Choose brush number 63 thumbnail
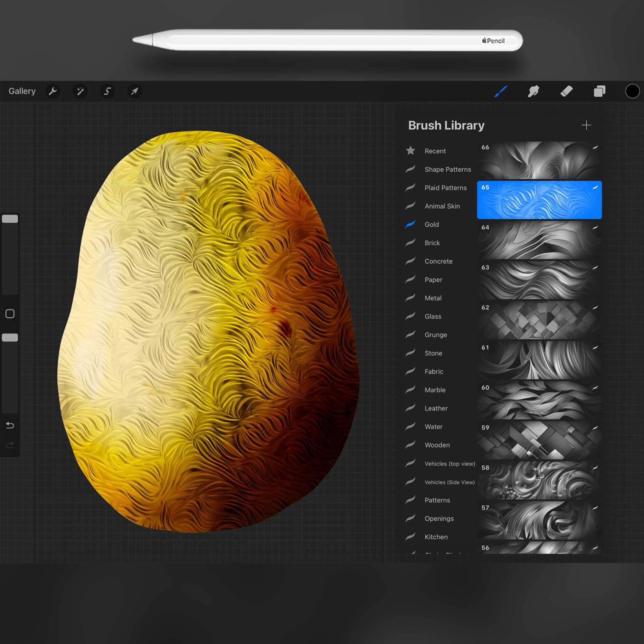The height and width of the screenshot is (644, 644). click(x=539, y=280)
